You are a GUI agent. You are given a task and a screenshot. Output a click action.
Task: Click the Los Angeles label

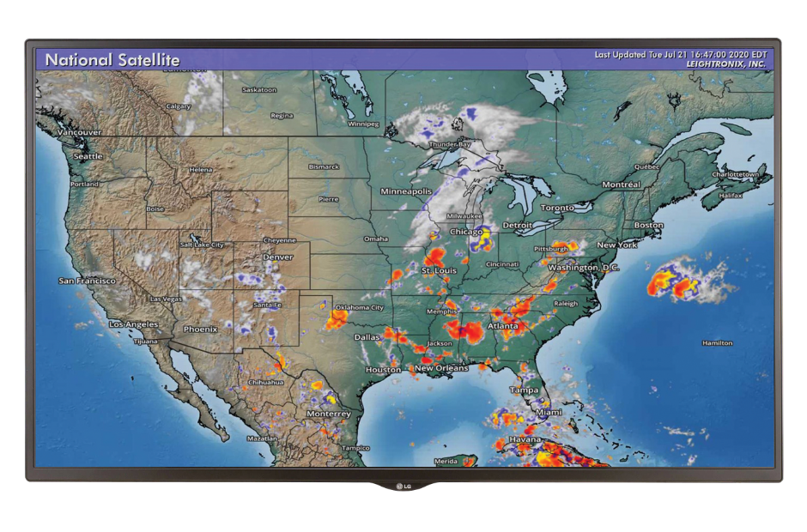click(133, 324)
